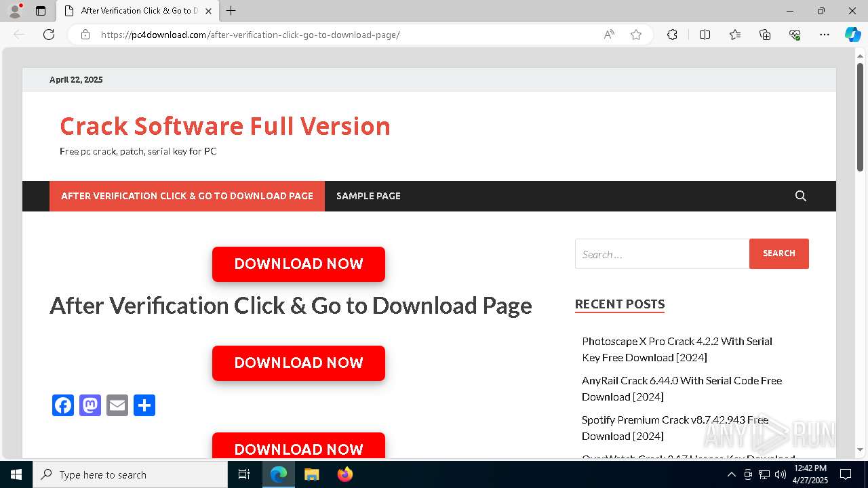
Task: Click the red Search button
Action: coord(779,253)
